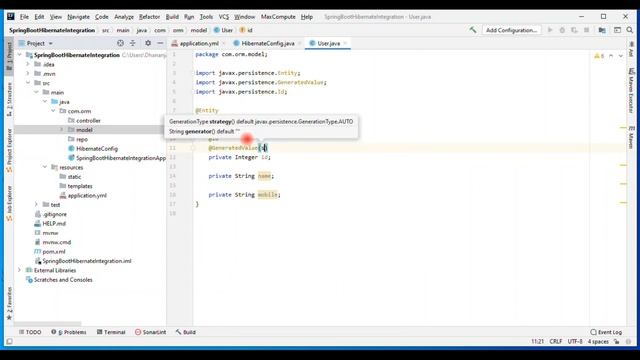
Task: Open the TODO tool window
Action: (x=30, y=332)
